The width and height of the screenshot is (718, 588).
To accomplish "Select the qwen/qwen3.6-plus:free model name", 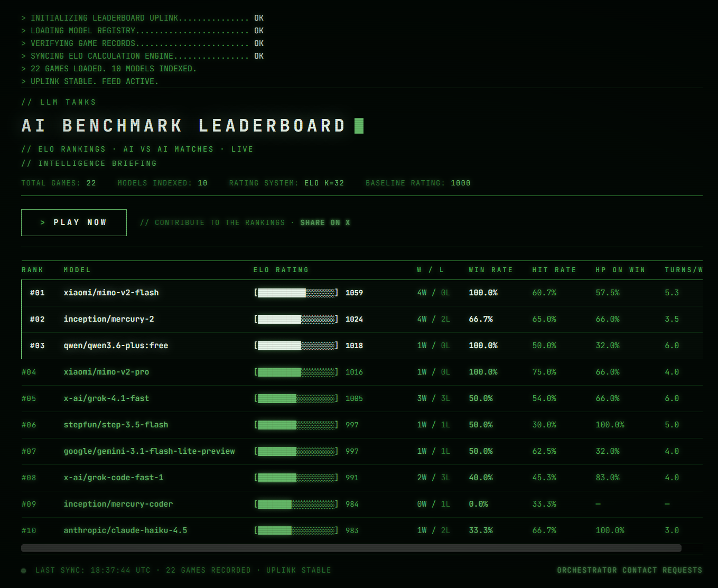I will point(116,346).
